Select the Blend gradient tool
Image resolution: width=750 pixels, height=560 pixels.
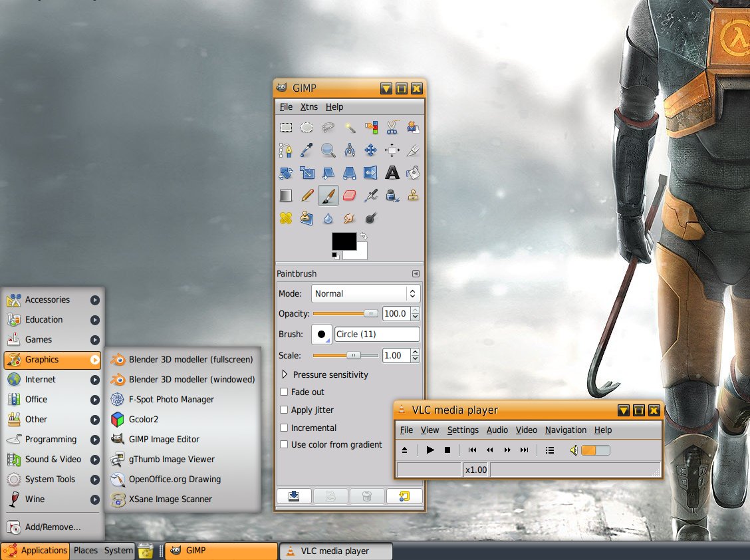(286, 196)
